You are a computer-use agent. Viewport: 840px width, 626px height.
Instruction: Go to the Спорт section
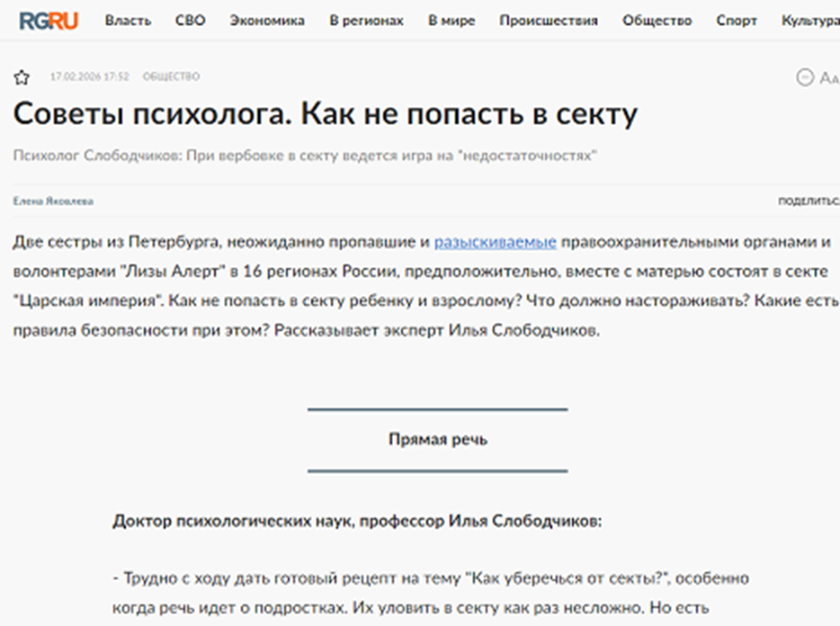(737, 21)
